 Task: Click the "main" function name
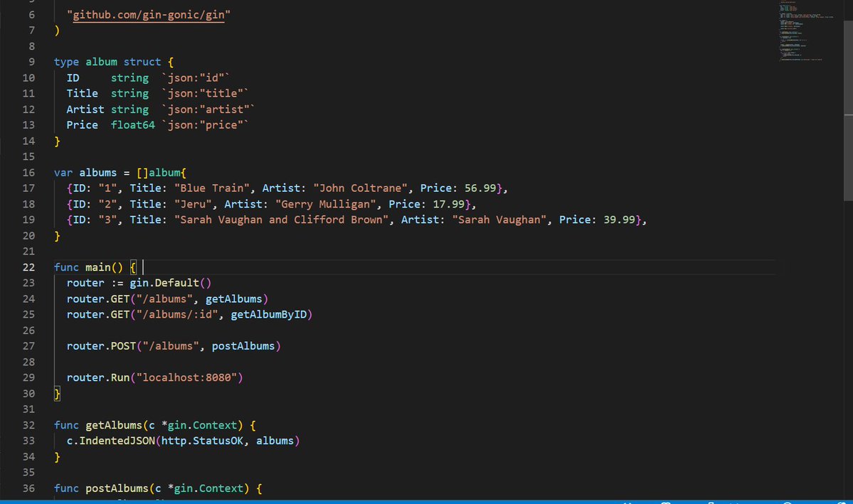[98, 267]
